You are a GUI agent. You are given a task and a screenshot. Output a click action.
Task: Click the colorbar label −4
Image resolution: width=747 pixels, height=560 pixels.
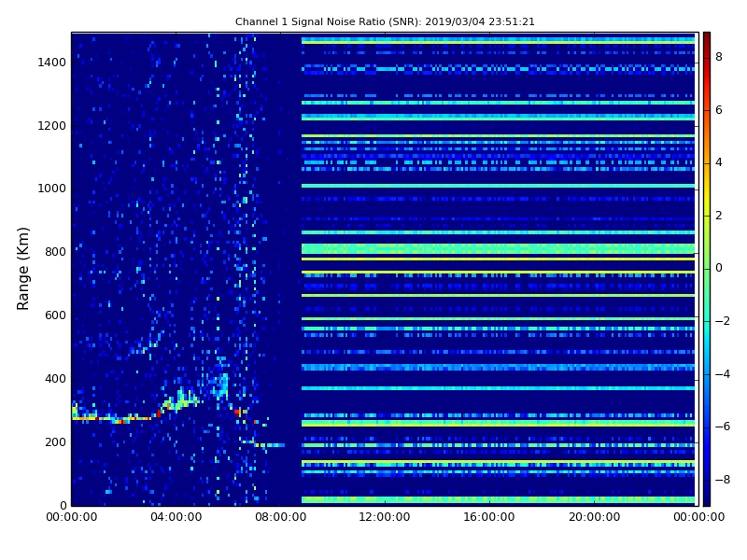pos(723,374)
